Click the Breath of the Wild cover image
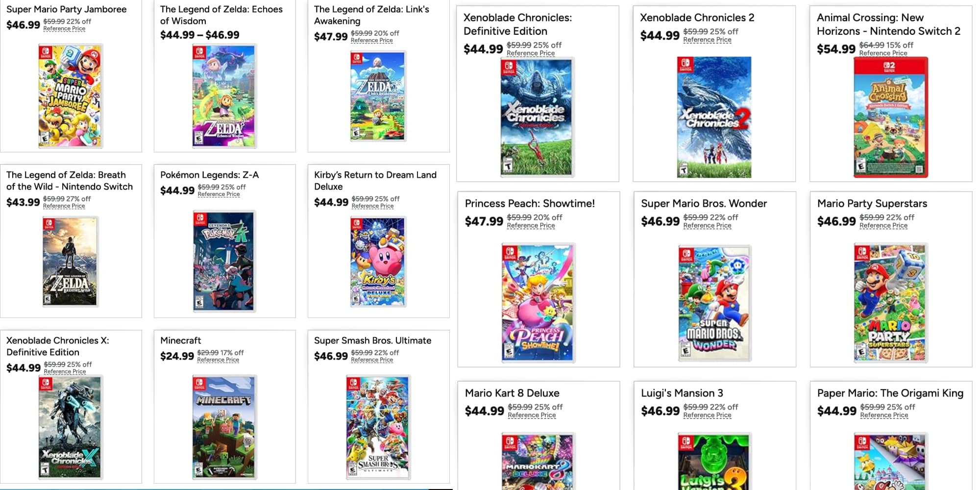 [70, 262]
